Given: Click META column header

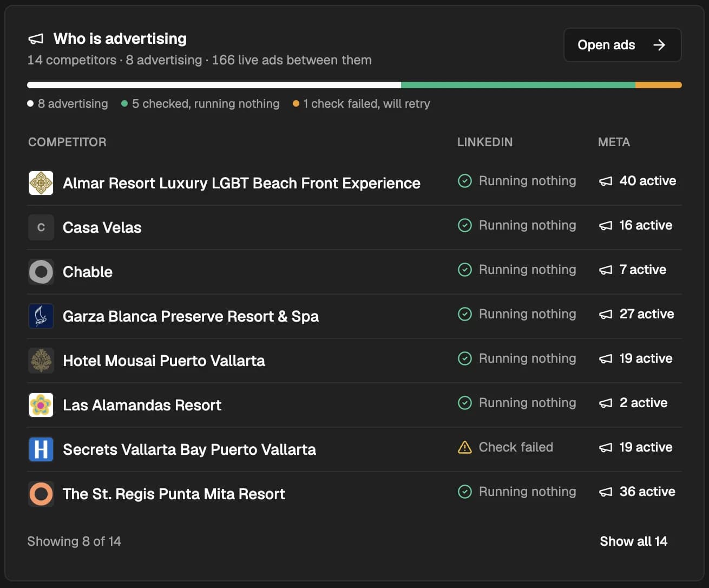Looking at the screenshot, I should (x=614, y=142).
